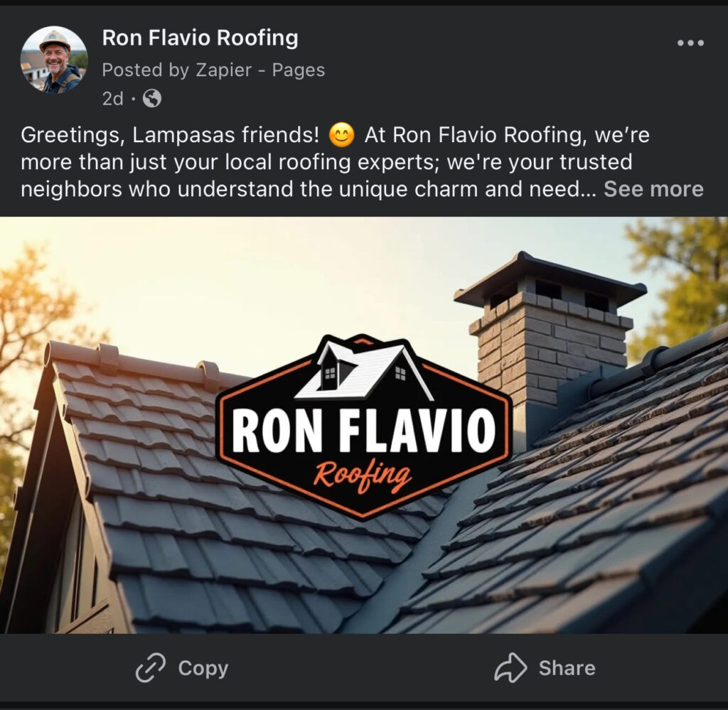
Task: Open the Ron Flavio Roofing page name
Action: point(200,38)
